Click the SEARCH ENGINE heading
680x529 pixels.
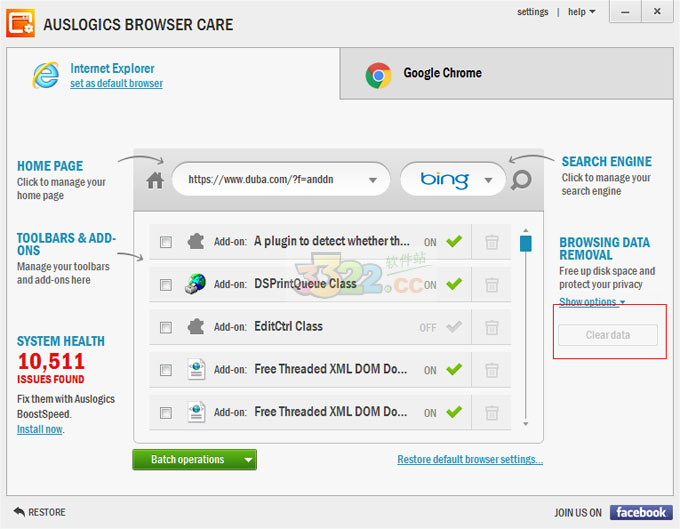point(606,161)
